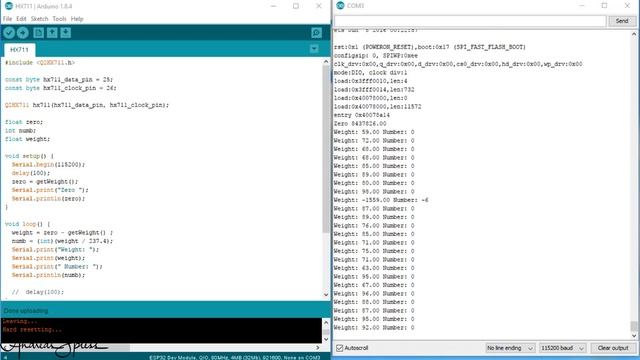
Task: Click the 'Weight: -1559.00 Number: -6' line
Action: 381,200
